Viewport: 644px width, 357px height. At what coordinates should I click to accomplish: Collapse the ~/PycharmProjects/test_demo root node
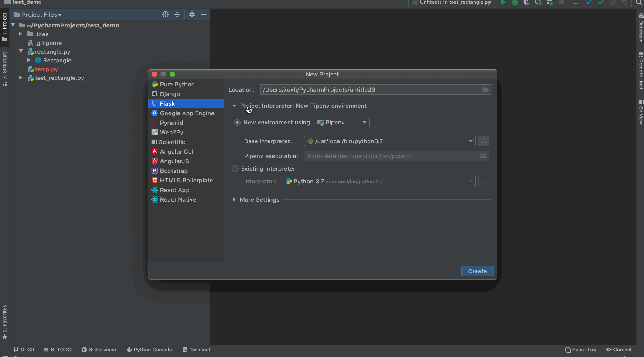click(x=13, y=25)
